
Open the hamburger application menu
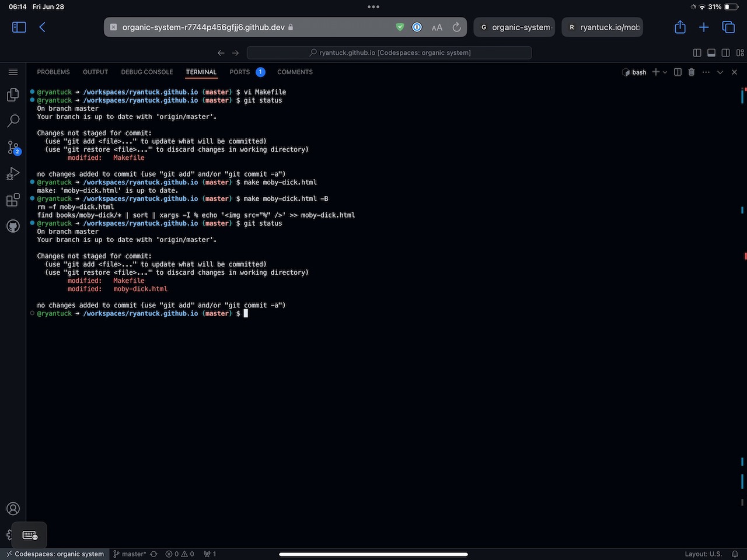(x=13, y=72)
